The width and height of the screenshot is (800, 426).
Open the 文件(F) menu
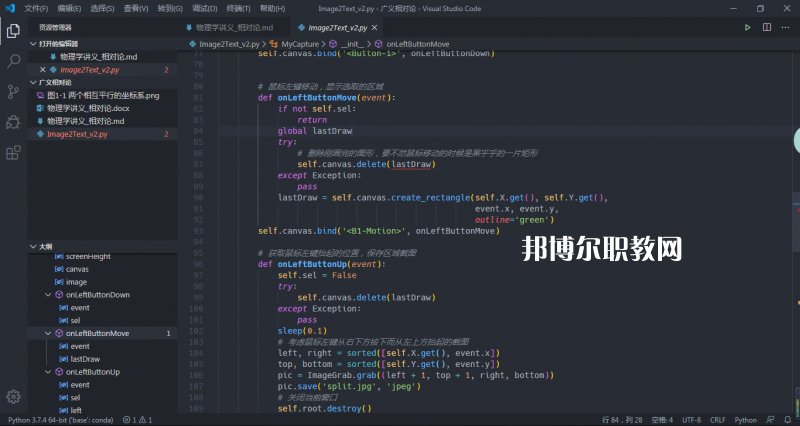tap(36, 8)
